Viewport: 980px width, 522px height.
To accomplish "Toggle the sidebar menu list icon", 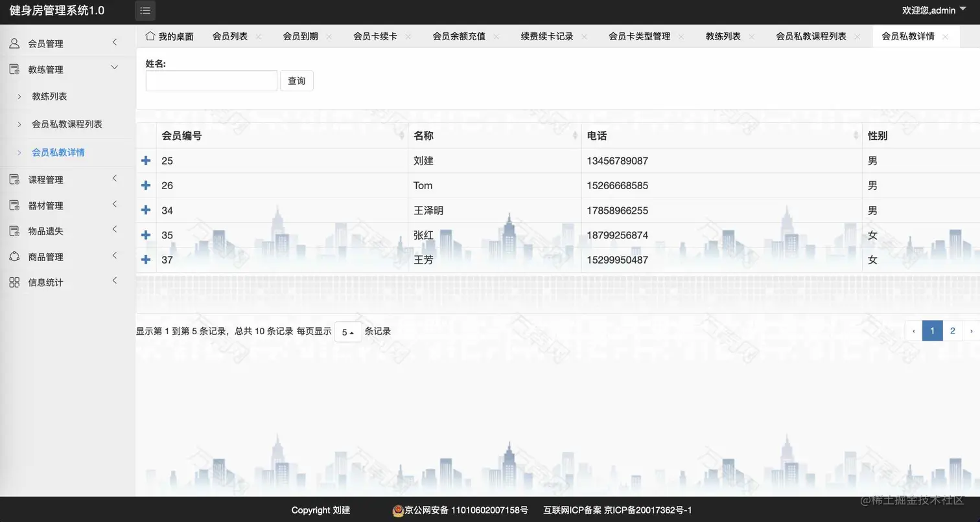I will pos(145,10).
